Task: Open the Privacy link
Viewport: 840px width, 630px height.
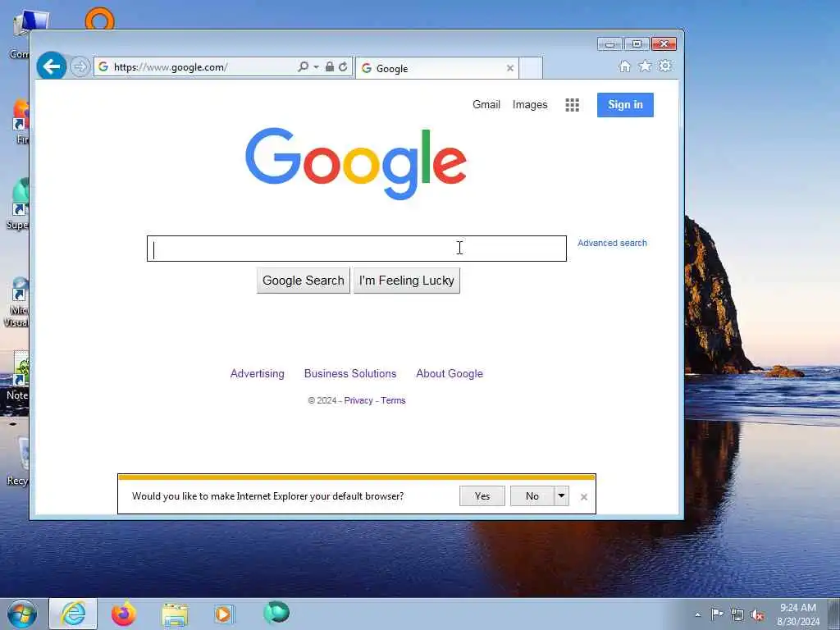Action: pyautogui.click(x=358, y=400)
